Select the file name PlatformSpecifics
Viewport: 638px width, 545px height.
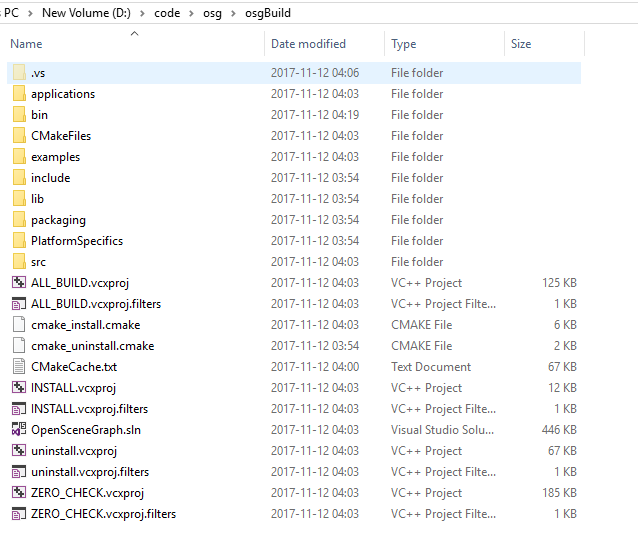click(x=77, y=241)
